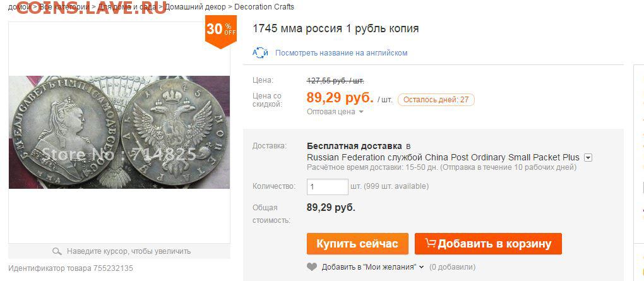The height and width of the screenshot is (281, 644).
Task: Click the cart icon on add-to-cart button
Action: pos(431,243)
